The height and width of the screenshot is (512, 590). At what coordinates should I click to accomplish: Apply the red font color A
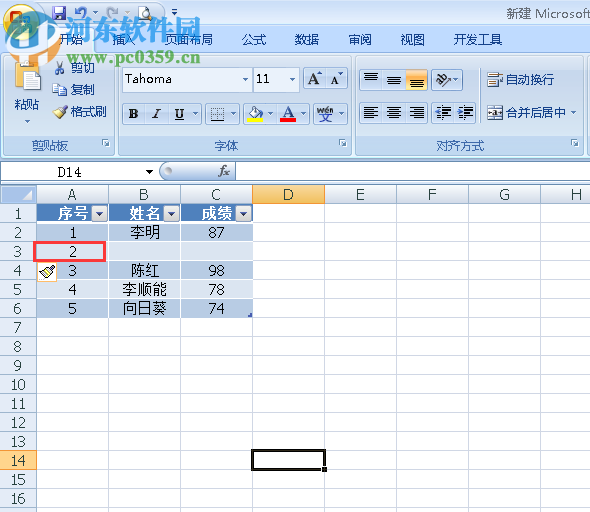pyautogui.click(x=288, y=114)
